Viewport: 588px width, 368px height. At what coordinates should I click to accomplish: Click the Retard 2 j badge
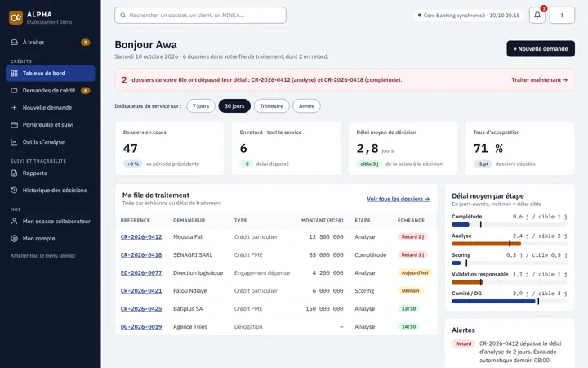[x=412, y=237]
